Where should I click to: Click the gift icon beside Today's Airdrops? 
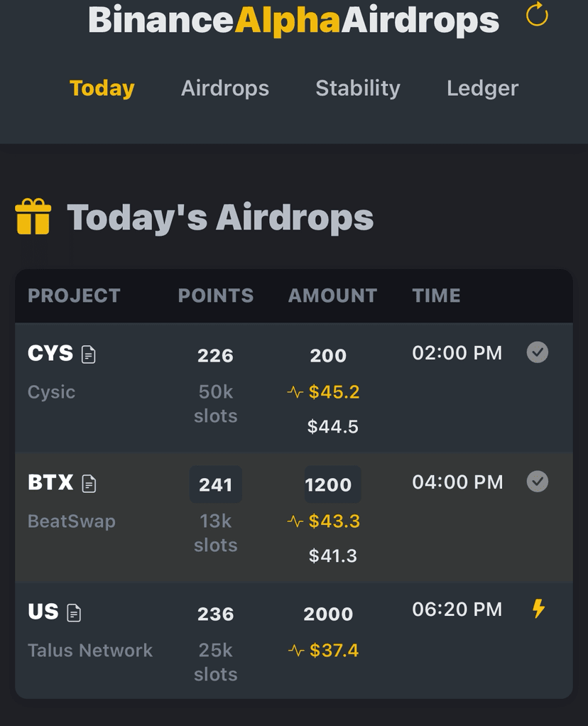click(x=33, y=217)
